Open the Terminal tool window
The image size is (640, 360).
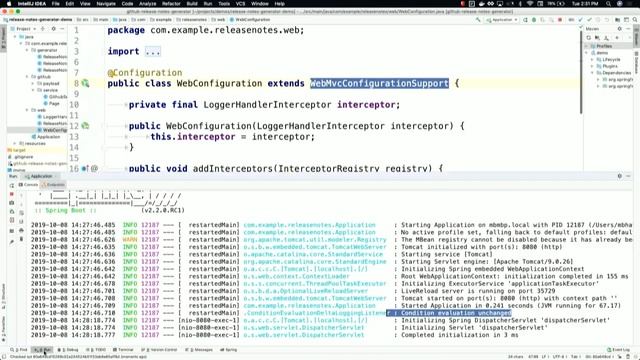pyautogui.click(x=123, y=350)
